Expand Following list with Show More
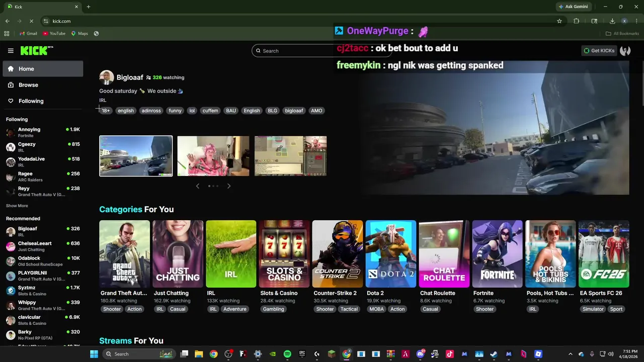The image size is (644, 362). coord(17,206)
